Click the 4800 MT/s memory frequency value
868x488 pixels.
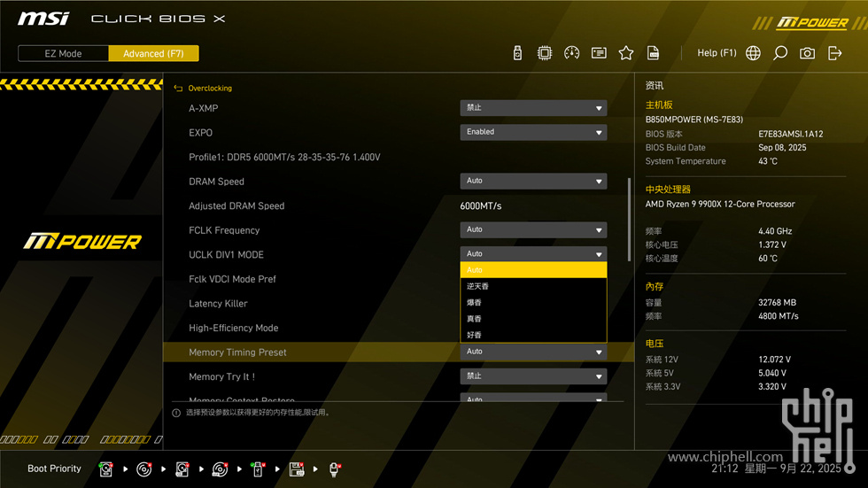pos(779,316)
